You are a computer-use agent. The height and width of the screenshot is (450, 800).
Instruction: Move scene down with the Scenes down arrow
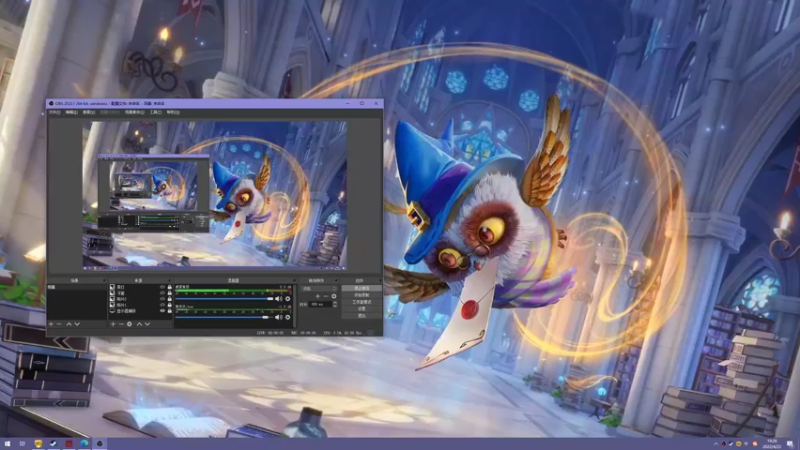(77, 324)
